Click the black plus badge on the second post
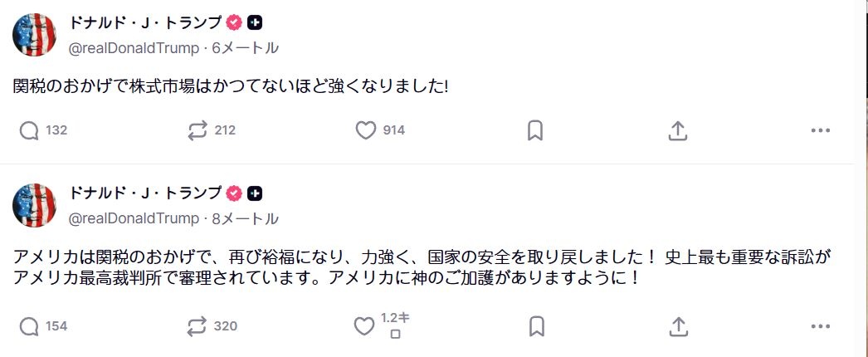 point(256,193)
